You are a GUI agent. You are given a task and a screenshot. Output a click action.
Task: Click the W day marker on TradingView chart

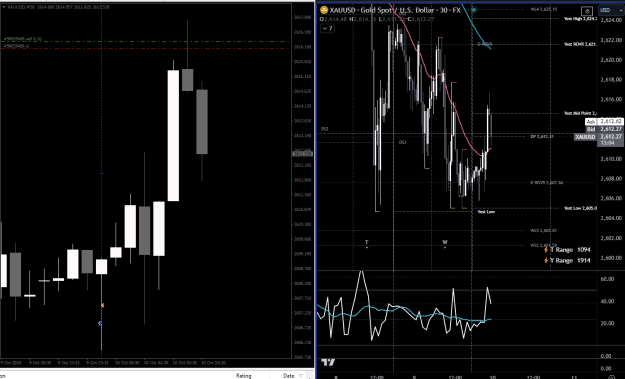445,242
